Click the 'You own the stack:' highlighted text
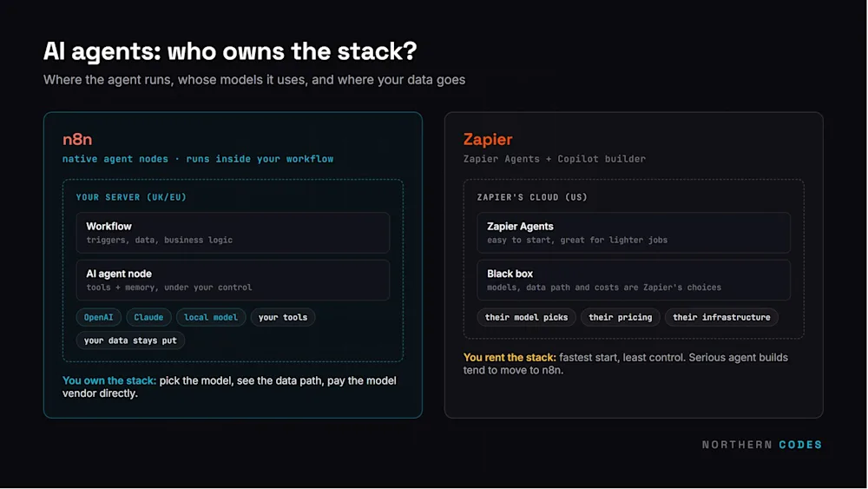The image size is (868, 489). click(109, 381)
